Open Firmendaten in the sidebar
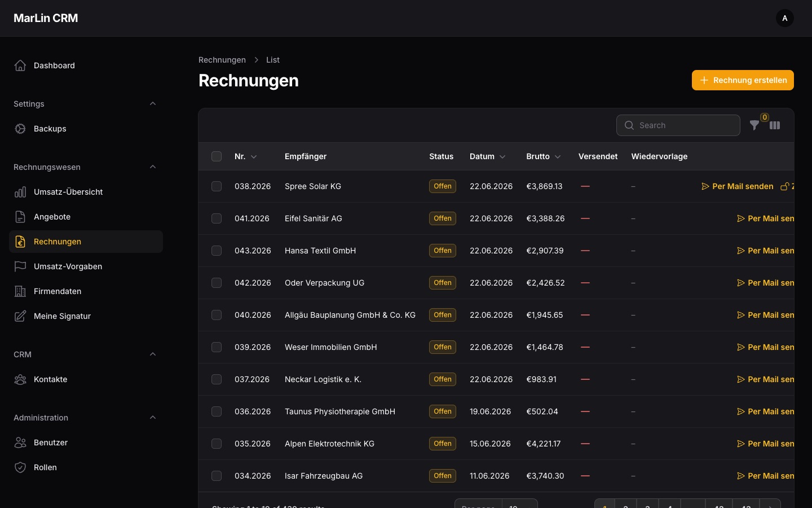Viewport: 812px width, 508px height. pos(86,291)
